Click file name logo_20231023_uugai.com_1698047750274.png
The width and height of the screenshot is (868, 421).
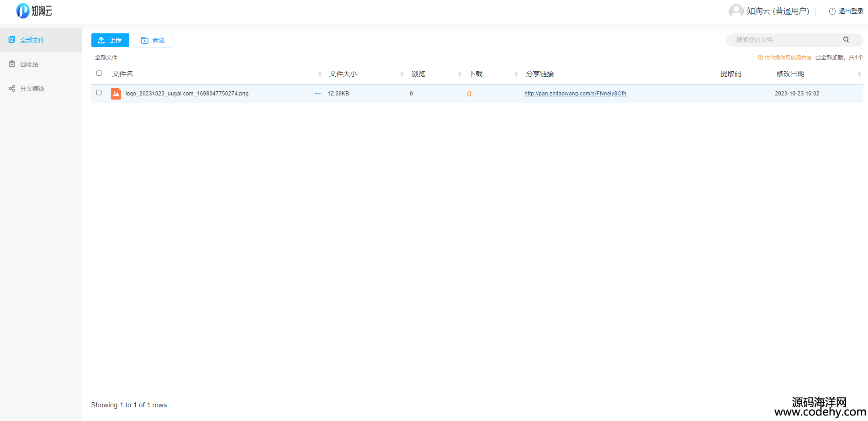click(187, 94)
